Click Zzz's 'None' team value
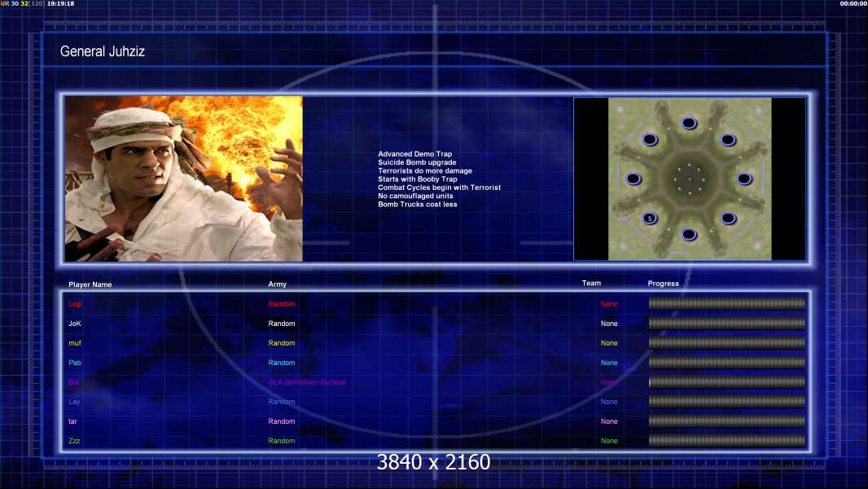 point(609,441)
